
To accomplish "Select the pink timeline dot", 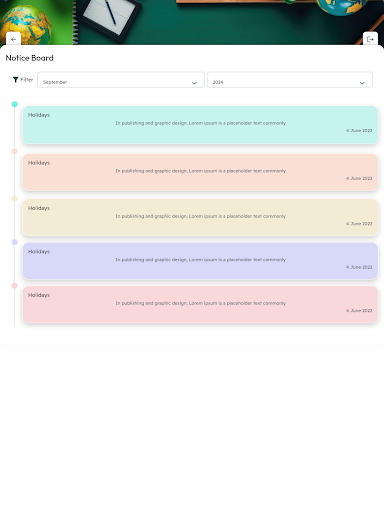I will [15, 286].
